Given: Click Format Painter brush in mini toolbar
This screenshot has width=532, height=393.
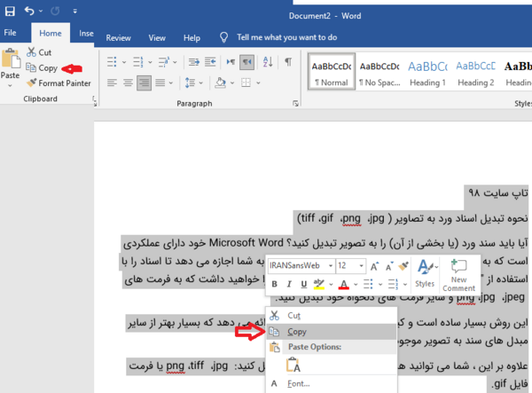Looking at the screenshot, I should pos(403,266).
